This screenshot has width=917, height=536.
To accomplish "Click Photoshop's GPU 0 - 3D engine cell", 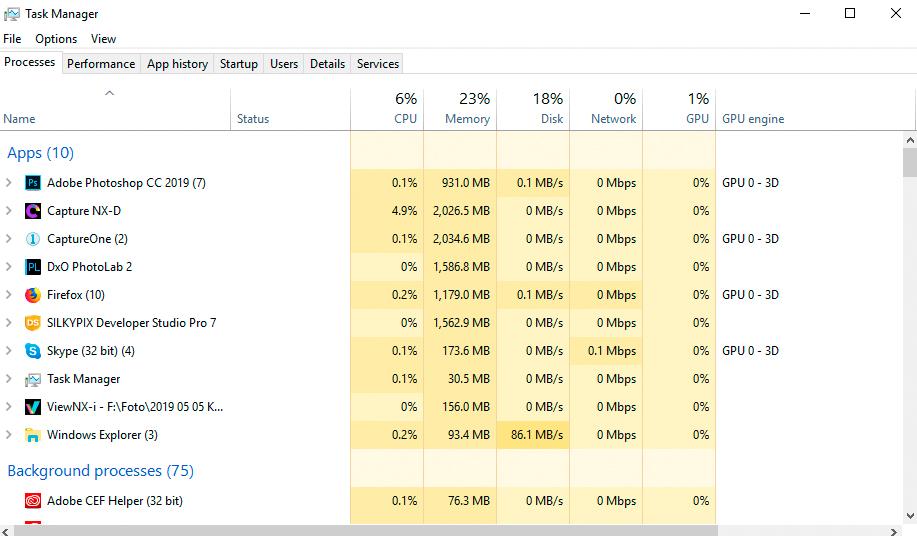I will 750,183.
